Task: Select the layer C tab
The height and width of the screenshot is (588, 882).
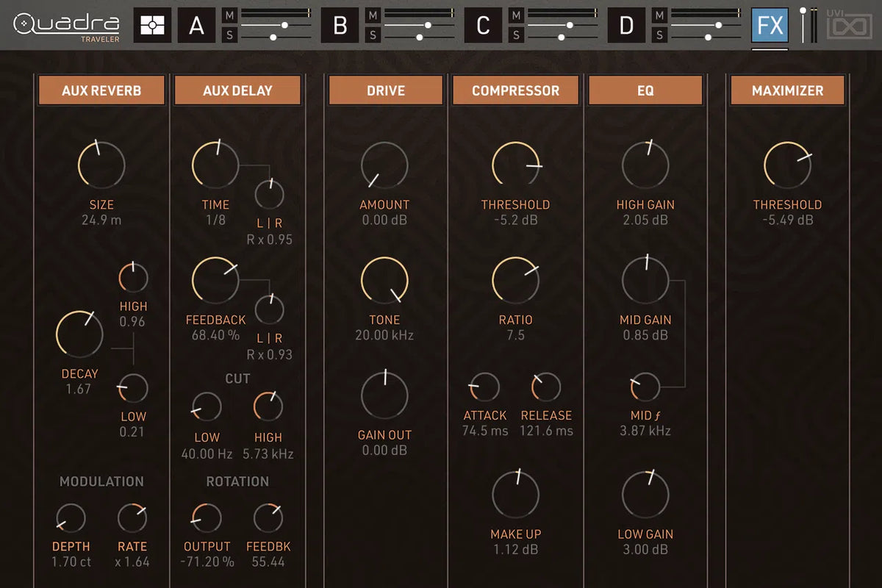Action: [483, 26]
